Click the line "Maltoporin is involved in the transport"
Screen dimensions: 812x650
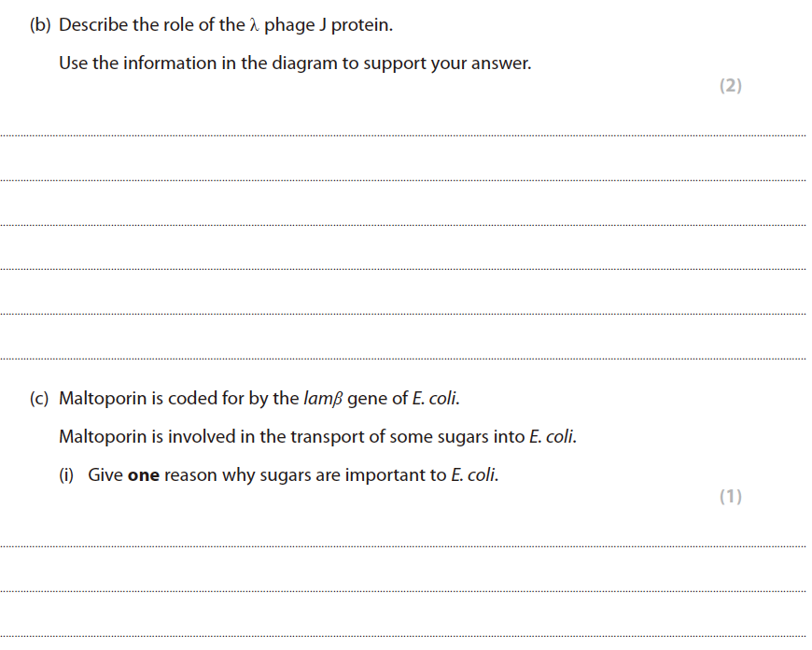317,437
